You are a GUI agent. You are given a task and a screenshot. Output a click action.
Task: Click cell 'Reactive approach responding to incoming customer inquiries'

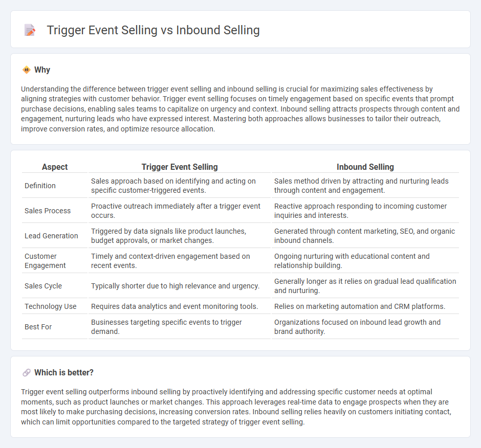click(365, 211)
